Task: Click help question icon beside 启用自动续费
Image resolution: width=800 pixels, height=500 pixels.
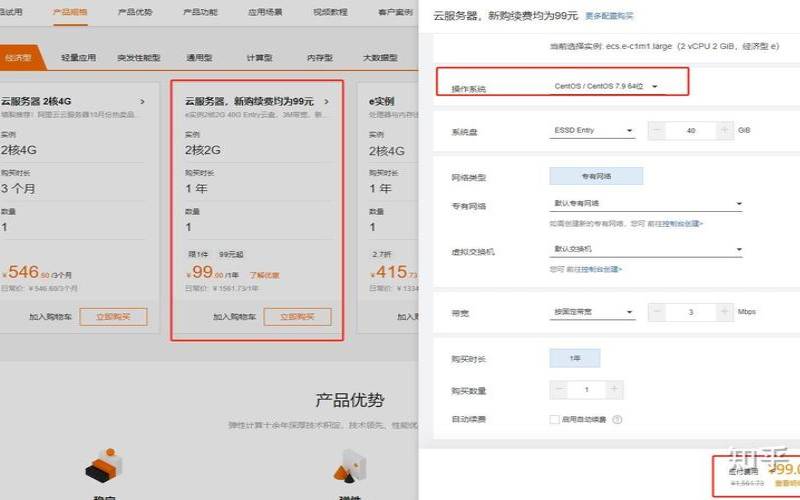Action: [x=619, y=420]
